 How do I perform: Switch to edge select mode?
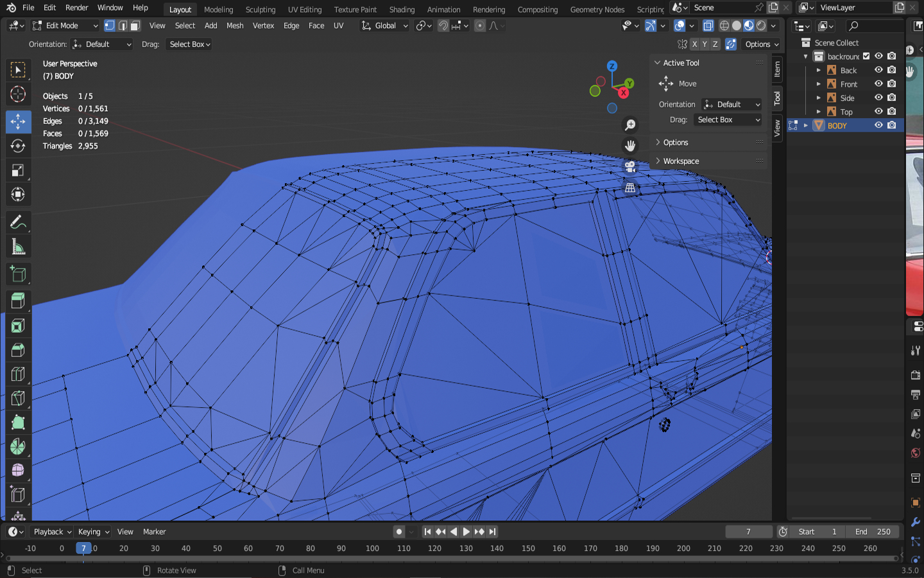122,26
